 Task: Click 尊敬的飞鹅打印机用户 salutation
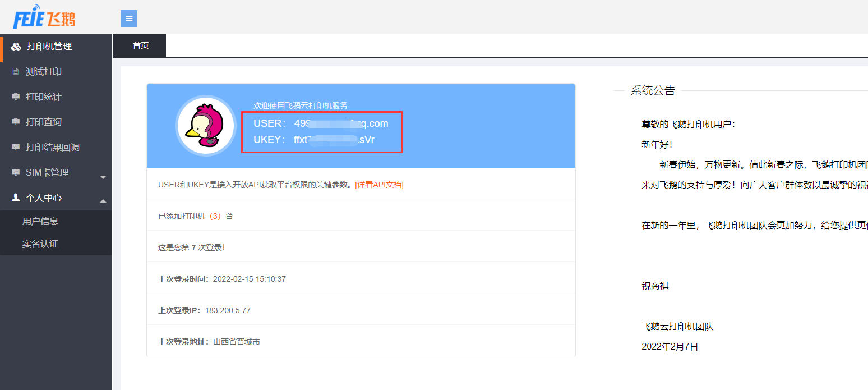[x=689, y=125]
